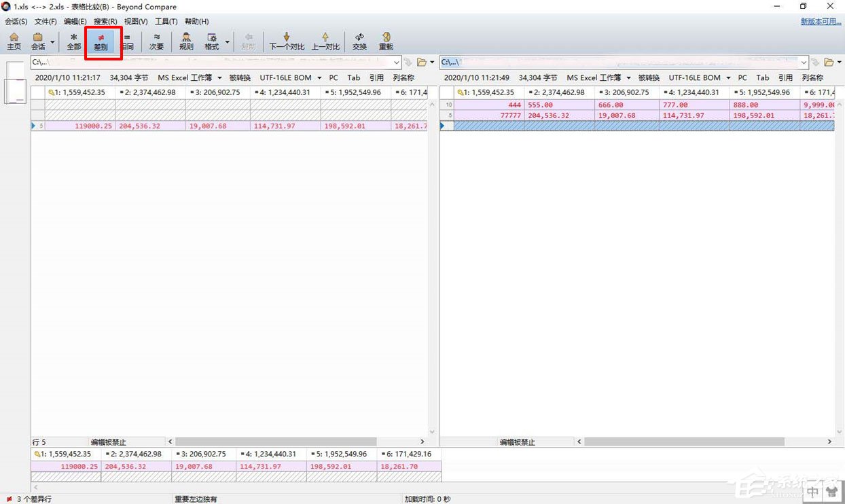Reload files using the 重载 icon
This screenshot has width=845, height=504.
click(386, 41)
